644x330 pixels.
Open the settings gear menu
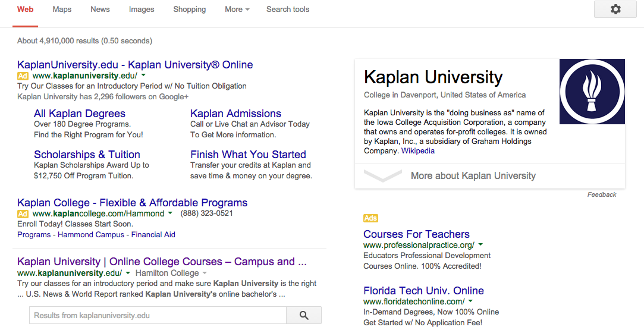[615, 10]
